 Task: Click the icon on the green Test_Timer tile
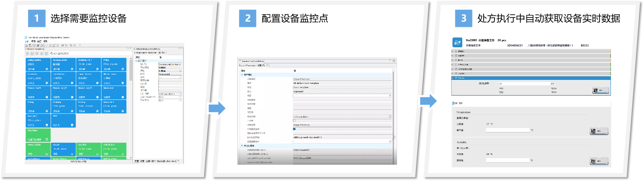coord(47,139)
